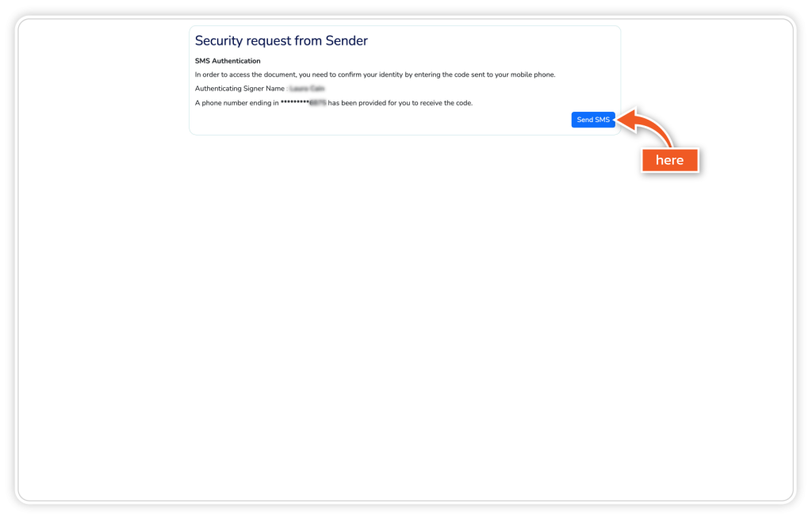This screenshot has width=812, height=519.
Task: Click the blurred signer name value
Action: [x=307, y=89]
